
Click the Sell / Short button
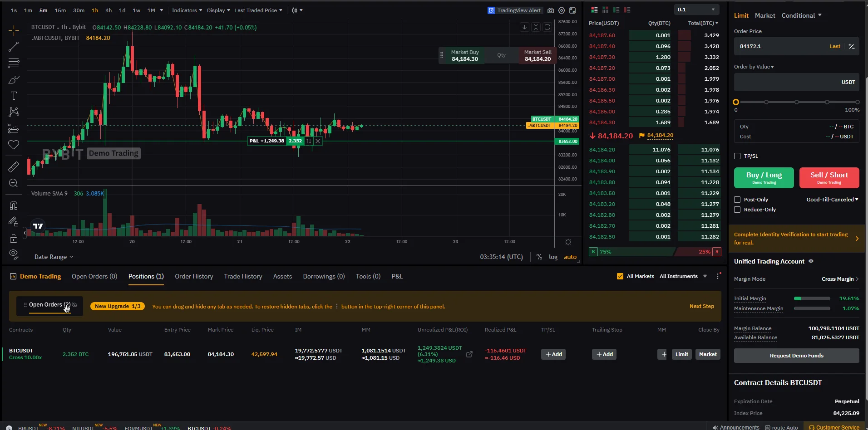(x=829, y=177)
